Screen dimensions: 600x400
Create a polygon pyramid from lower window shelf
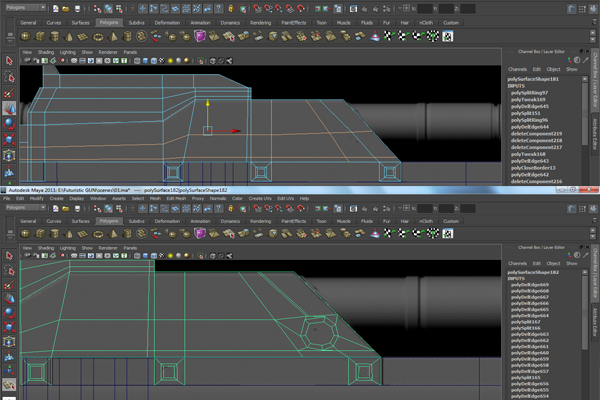tap(113, 233)
